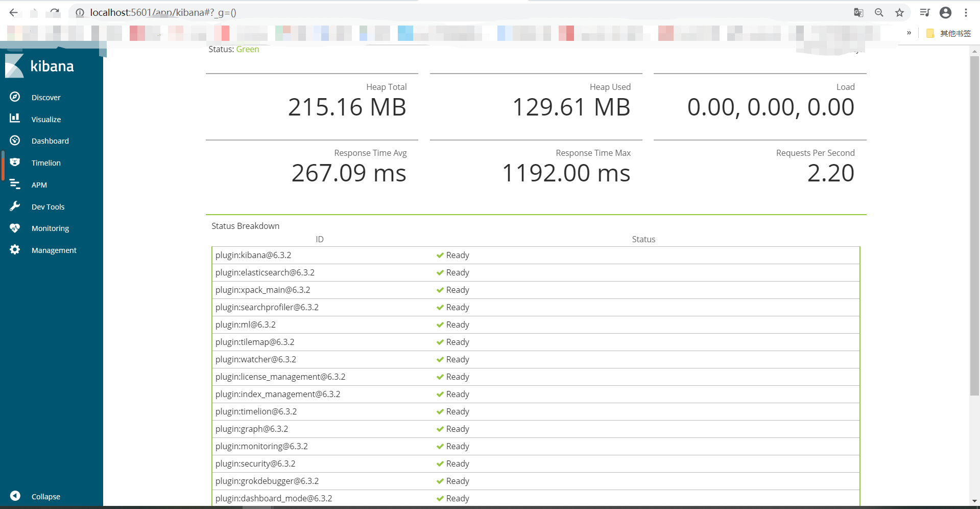The height and width of the screenshot is (509, 980).
Task: Reload the page with refresh icon
Action: coord(55,12)
